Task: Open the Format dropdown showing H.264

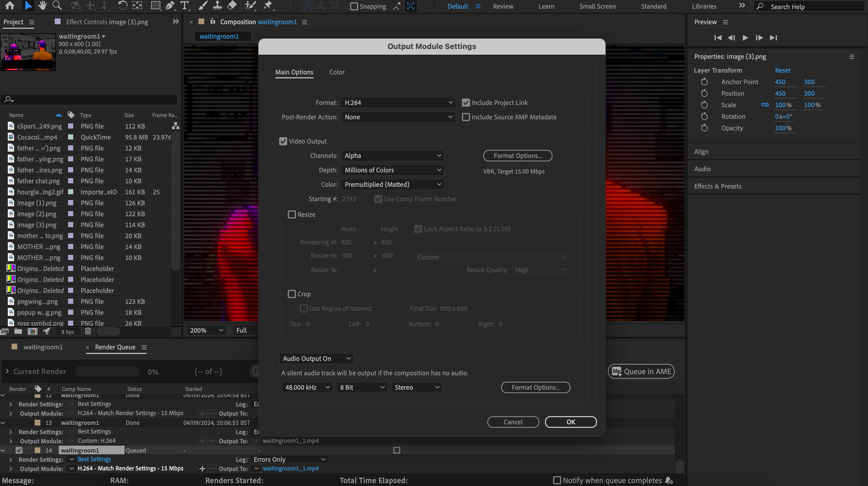Action: (x=398, y=102)
